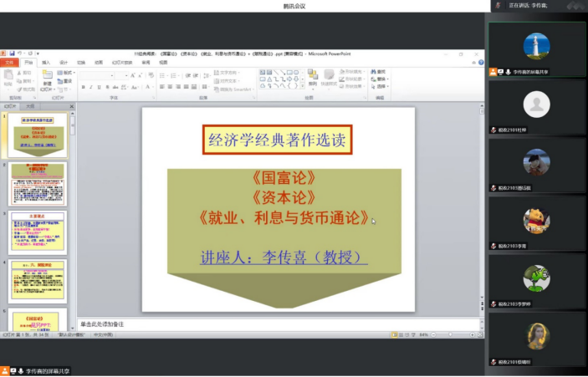Toggle Bold formatting in the font group

(x=81, y=87)
